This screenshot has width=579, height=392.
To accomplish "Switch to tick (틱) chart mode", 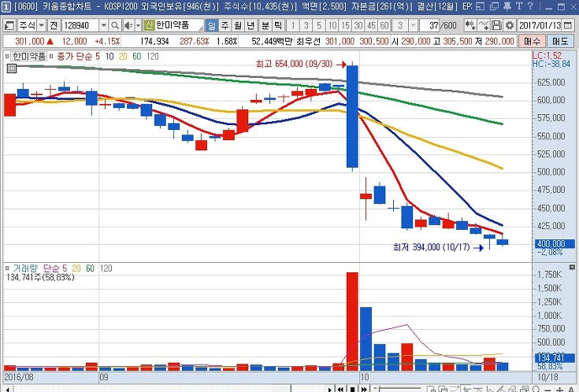I will coord(278,25).
